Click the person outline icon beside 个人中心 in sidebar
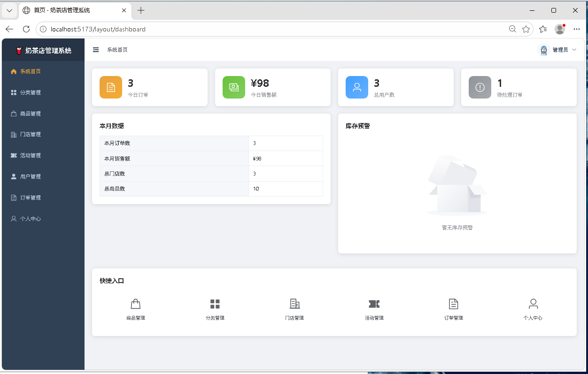The width and height of the screenshot is (588, 374). [x=14, y=219]
